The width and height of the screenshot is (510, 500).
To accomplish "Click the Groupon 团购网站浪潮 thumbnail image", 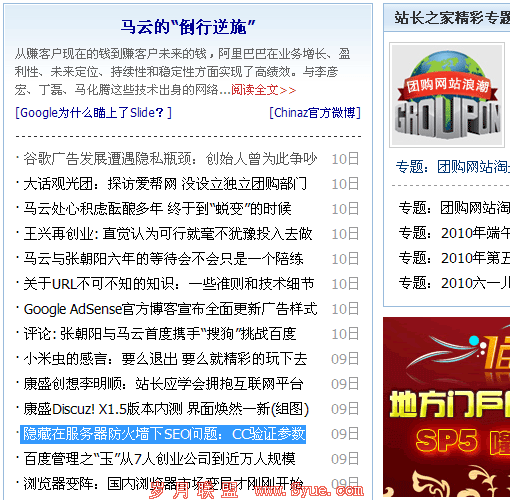I will click(447, 95).
